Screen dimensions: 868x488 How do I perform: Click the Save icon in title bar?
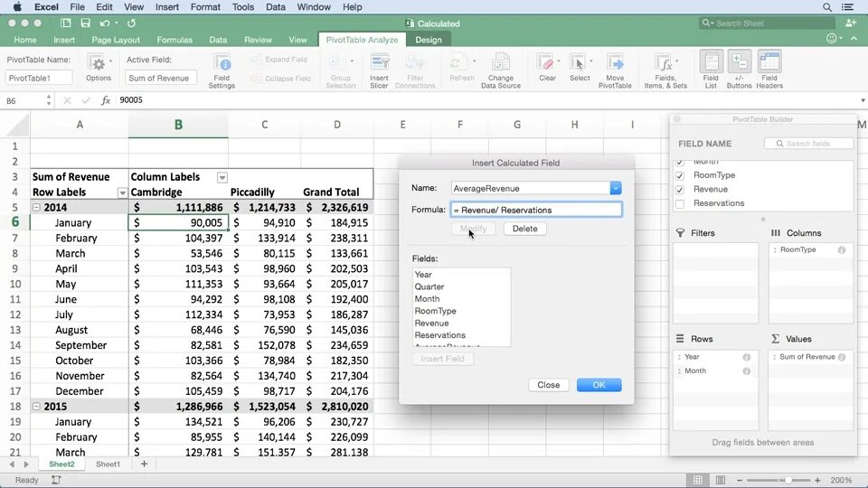85,23
